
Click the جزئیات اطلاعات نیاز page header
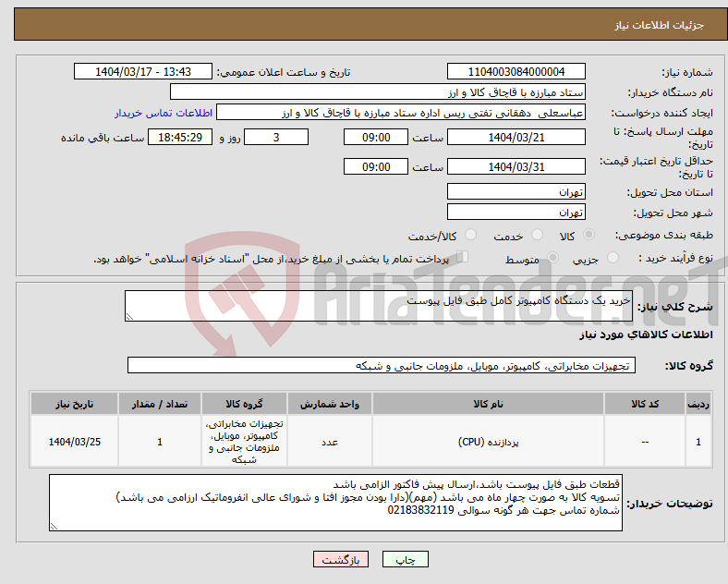pos(660,25)
